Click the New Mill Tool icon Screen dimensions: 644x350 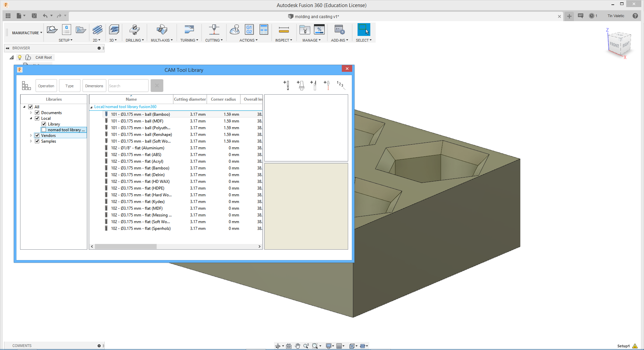(286, 85)
